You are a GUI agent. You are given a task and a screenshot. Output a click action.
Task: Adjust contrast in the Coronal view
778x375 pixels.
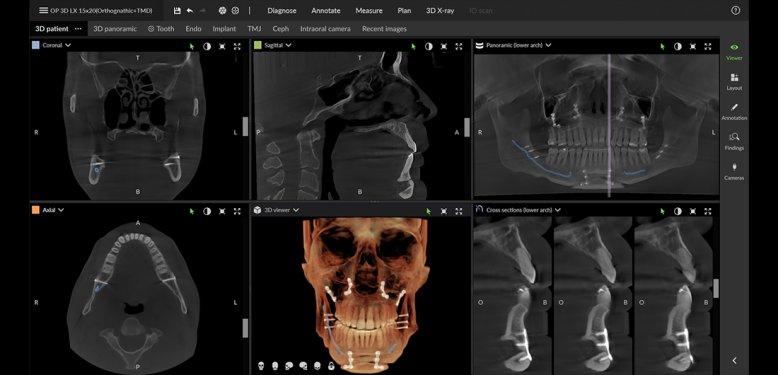click(x=207, y=46)
